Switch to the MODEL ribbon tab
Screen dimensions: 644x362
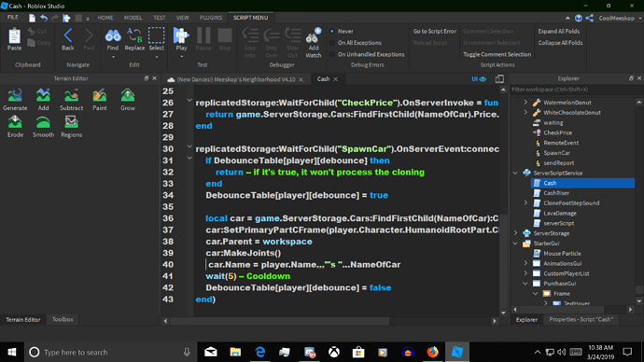tap(133, 18)
